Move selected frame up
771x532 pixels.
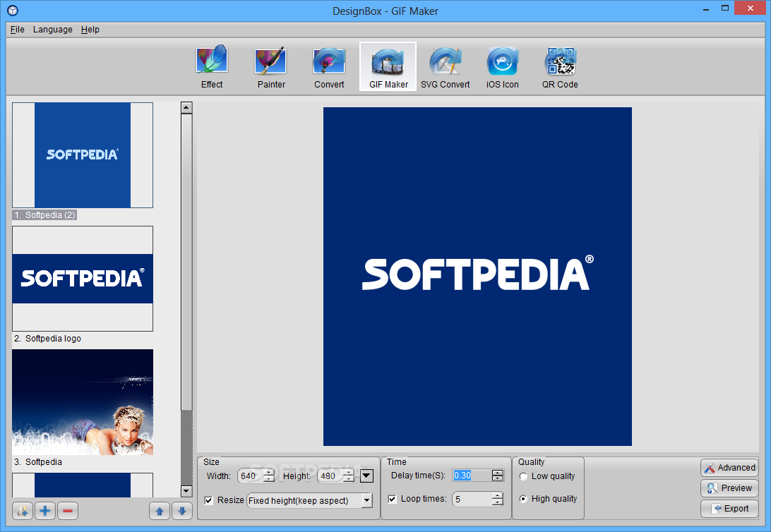(x=160, y=511)
